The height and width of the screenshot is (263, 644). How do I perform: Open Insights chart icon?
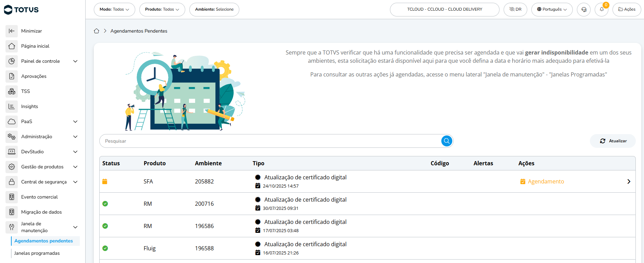[12, 106]
